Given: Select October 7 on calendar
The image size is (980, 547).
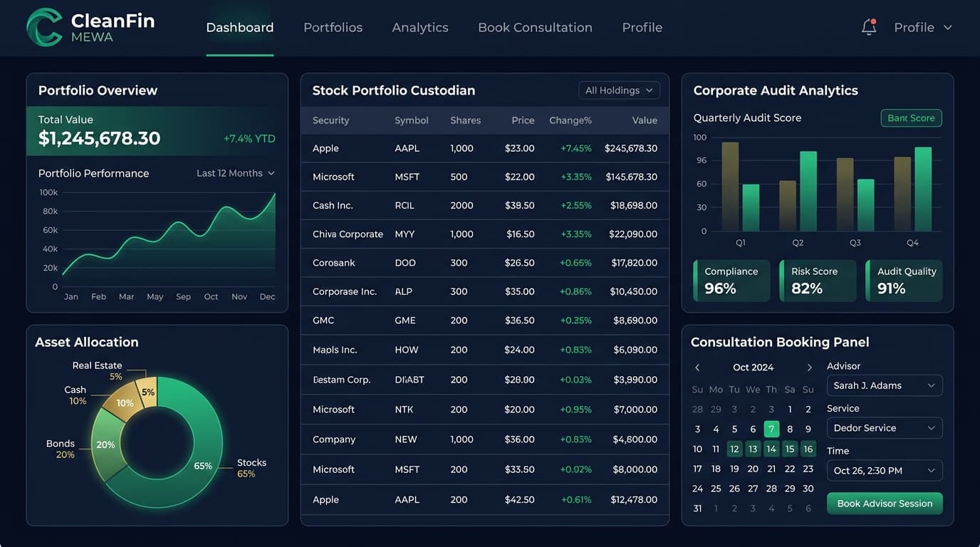Looking at the screenshot, I should pos(771,429).
